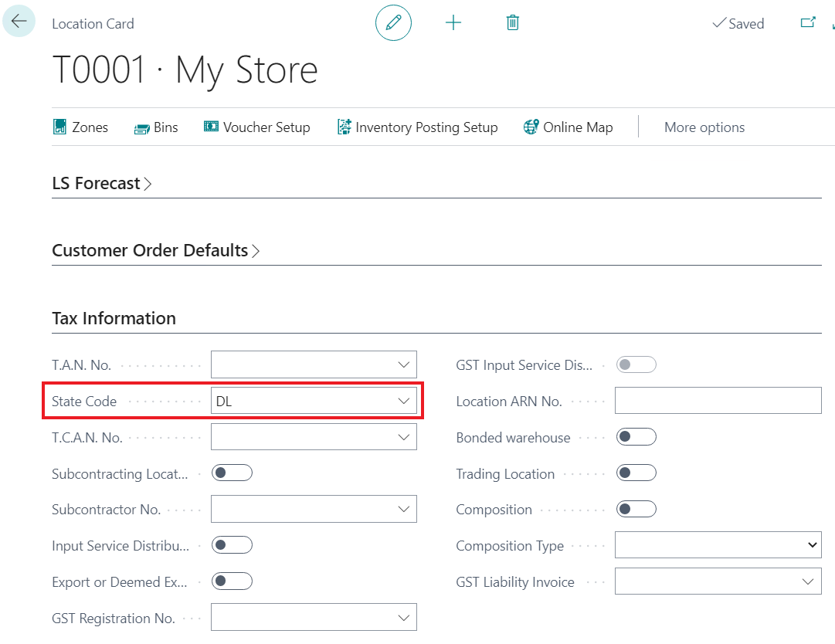Click the trash delete icon
This screenshot has width=835, height=644.
pos(512,23)
